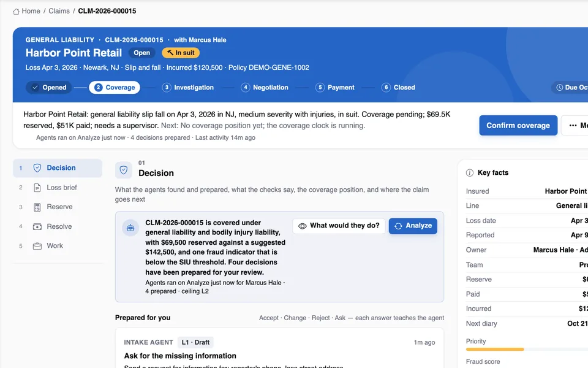Open the Resolve sidebar section

tap(58, 226)
